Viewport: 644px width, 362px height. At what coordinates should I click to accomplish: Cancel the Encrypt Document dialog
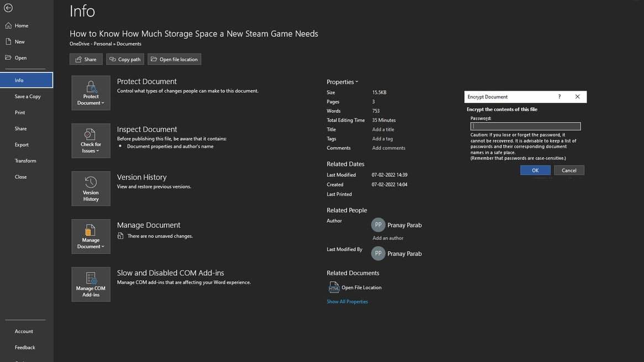click(x=569, y=170)
